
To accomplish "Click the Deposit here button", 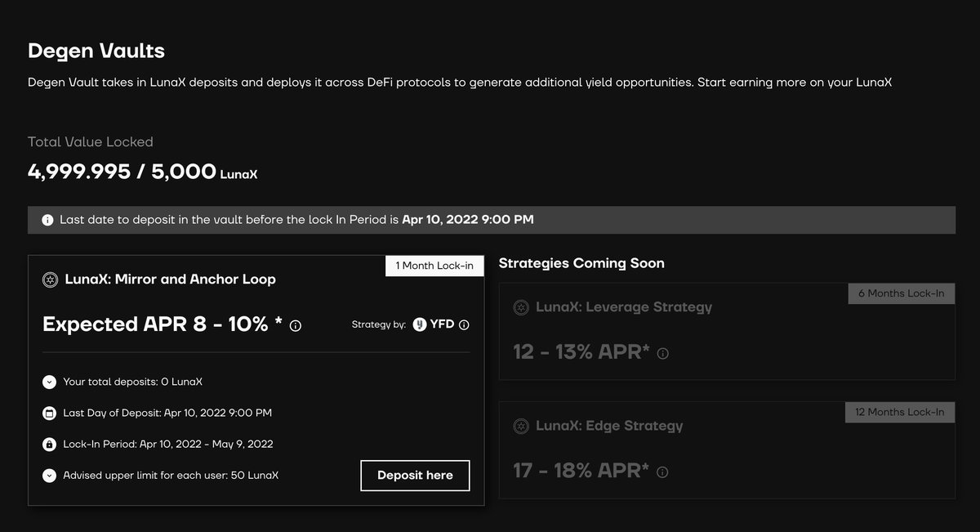I will coord(415,476).
